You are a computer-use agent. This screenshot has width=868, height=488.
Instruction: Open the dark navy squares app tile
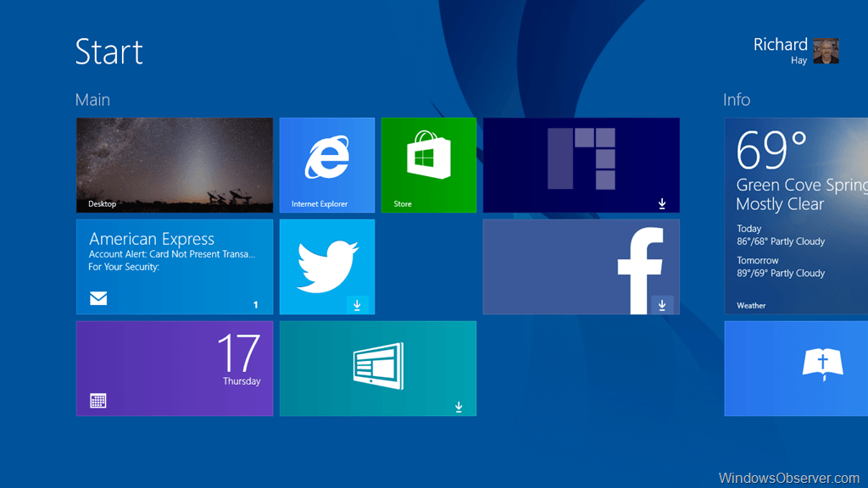click(581, 165)
